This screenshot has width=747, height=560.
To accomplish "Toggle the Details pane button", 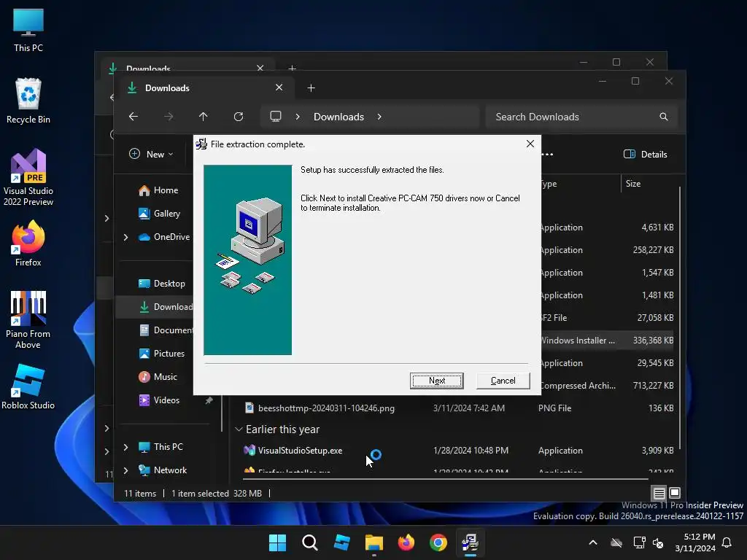I will [646, 155].
